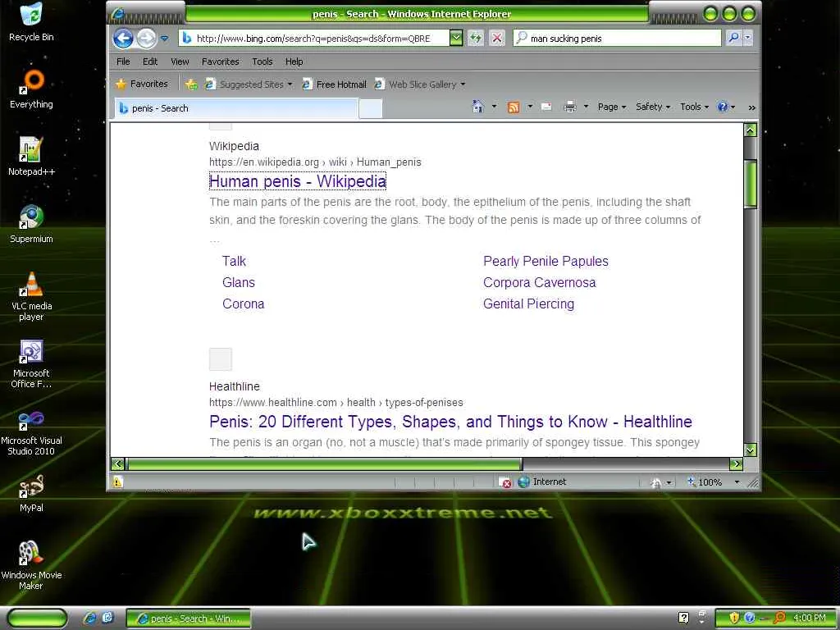Image resolution: width=840 pixels, height=630 pixels.
Task: Open the File menu
Action: 123,62
